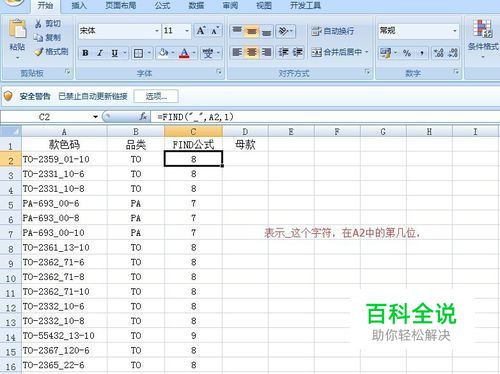Viewport: 500px width, 374px height.
Task: Toggle center horizontal alignment
Action: (x=252, y=52)
